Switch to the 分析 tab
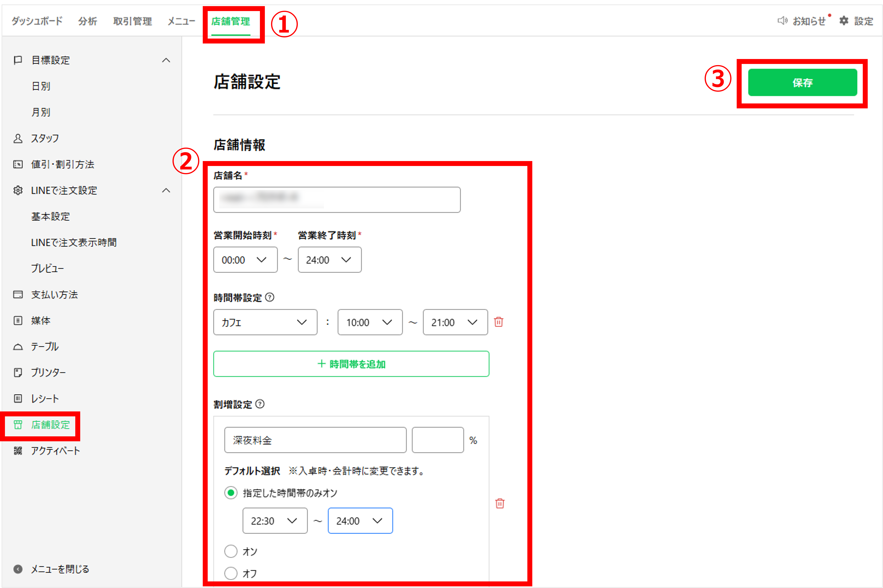 pyautogui.click(x=88, y=21)
